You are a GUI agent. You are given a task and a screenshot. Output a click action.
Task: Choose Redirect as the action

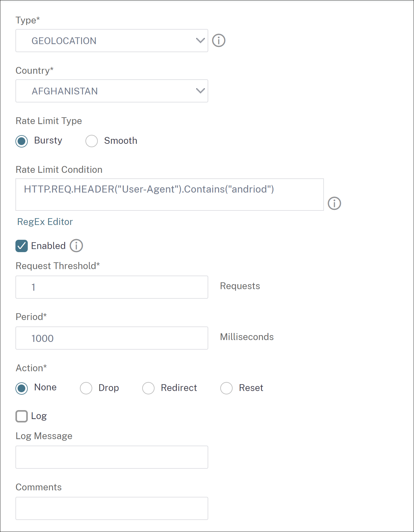[148, 388]
